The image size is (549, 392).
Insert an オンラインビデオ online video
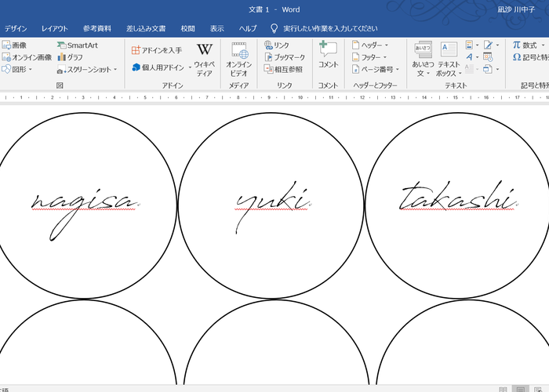238,60
